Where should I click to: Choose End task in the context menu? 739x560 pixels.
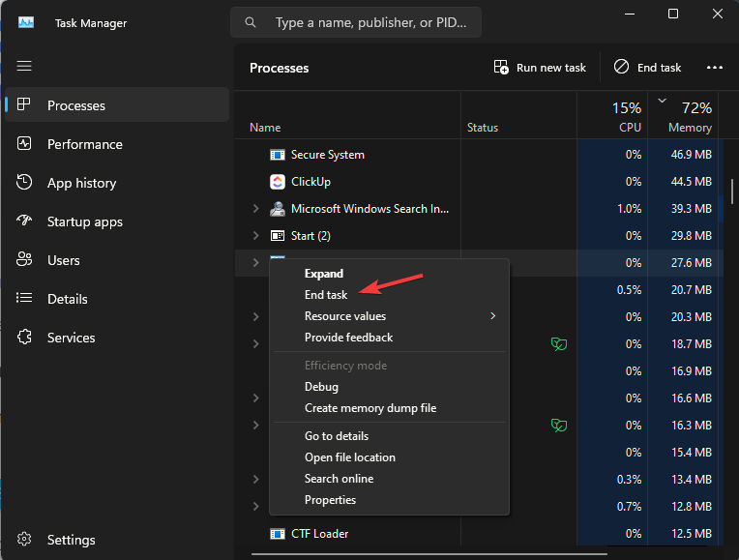[x=389, y=295]
